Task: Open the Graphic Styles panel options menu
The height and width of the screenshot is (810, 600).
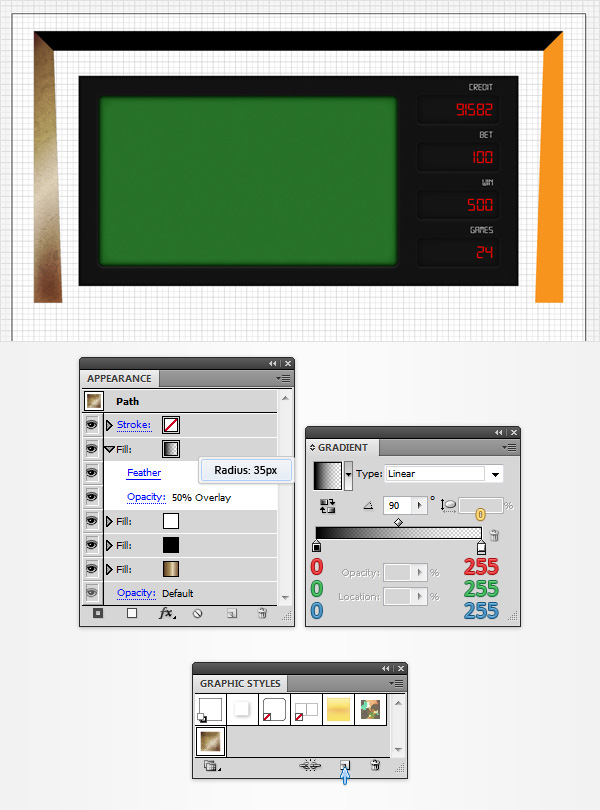Action: tap(396, 683)
